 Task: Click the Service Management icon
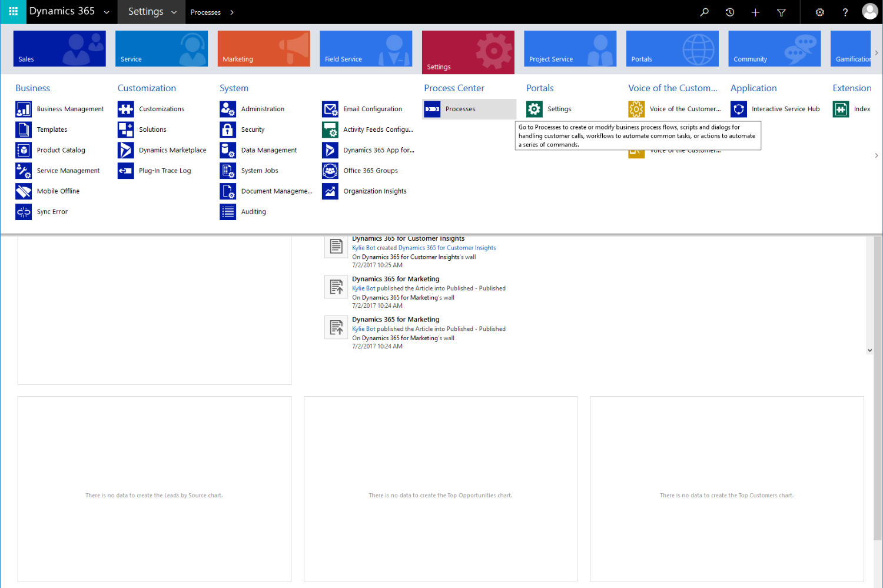click(24, 171)
